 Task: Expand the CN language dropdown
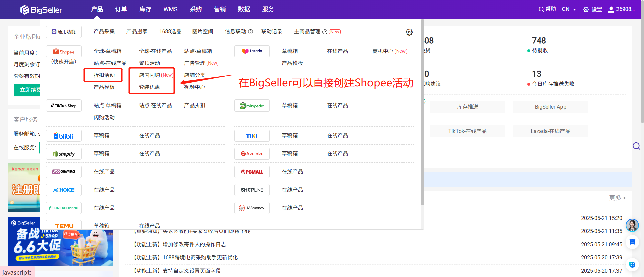point(569,9)
